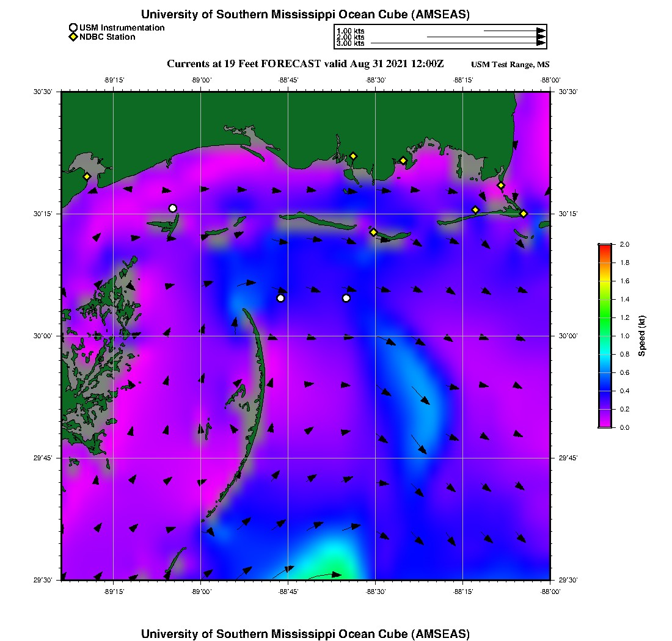Click the 0.0 value on the color bar
The image size is (672, 641).
(624, 428)
